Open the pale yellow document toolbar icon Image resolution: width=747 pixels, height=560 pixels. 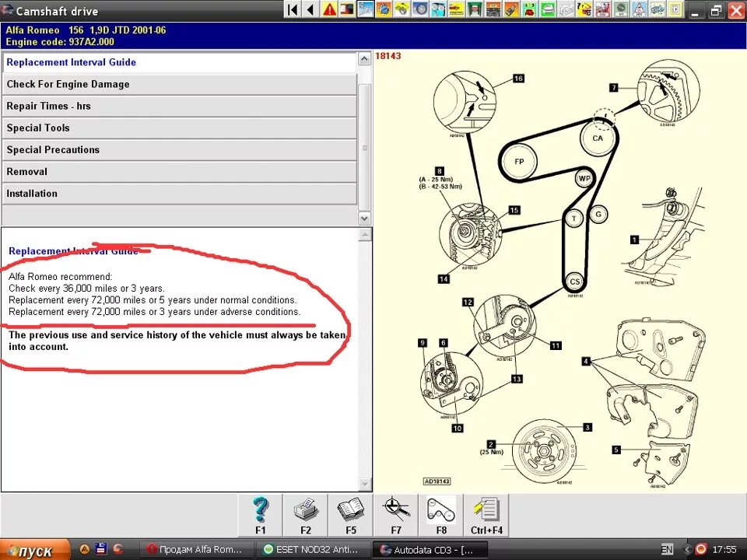click(x=675, y=9)
